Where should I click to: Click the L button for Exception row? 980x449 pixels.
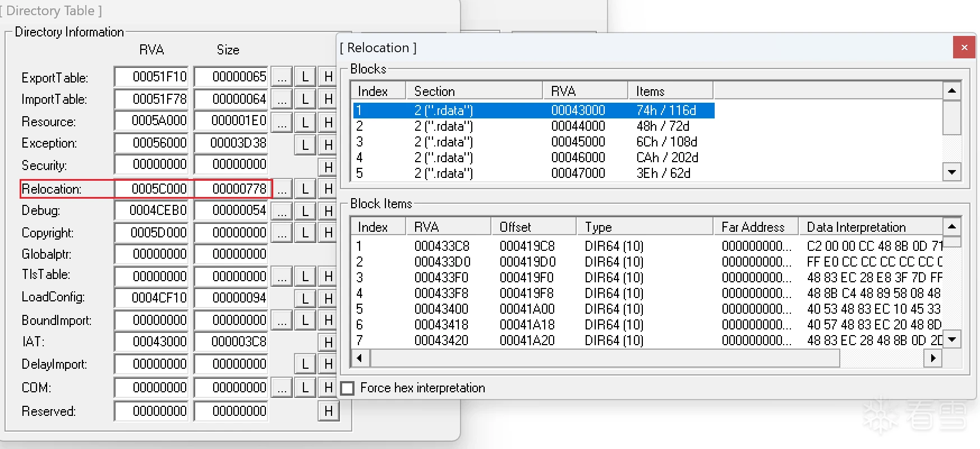[x=305, y=144]
